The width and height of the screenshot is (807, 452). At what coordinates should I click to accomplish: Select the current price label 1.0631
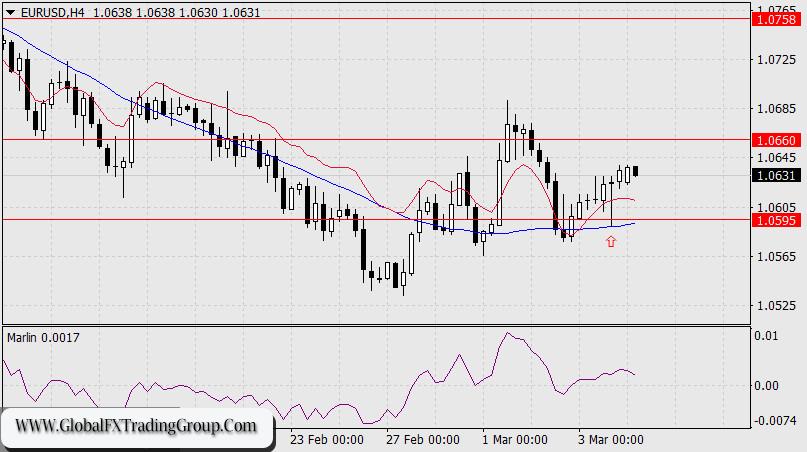pos(777,176)
